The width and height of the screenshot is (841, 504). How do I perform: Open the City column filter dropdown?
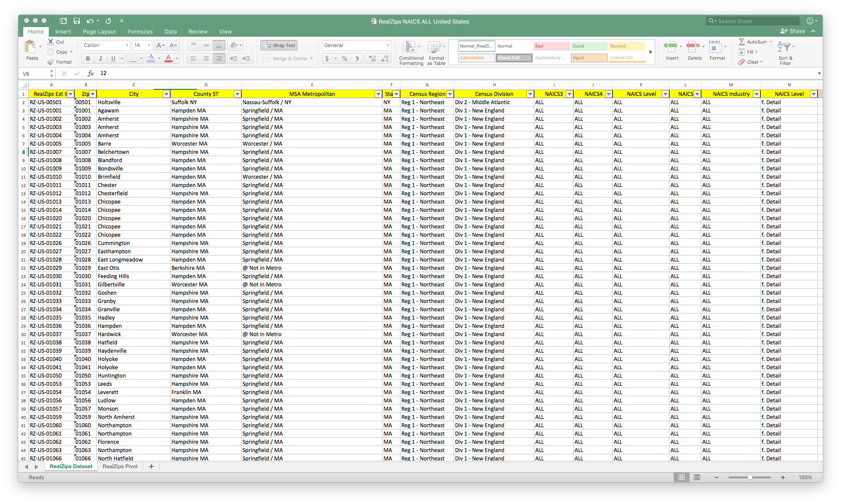(x=166, y=94)
